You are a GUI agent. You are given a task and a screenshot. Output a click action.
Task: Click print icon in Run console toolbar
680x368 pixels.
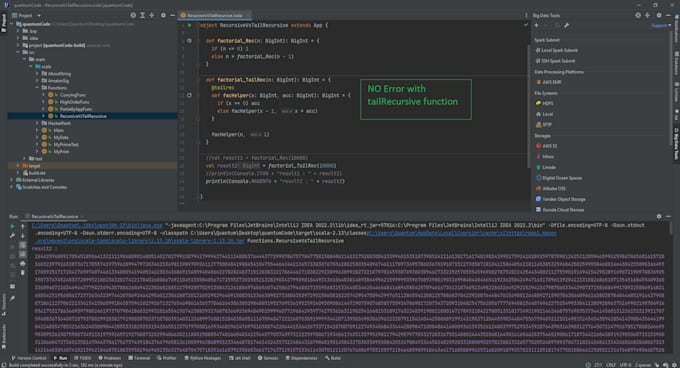pos(23,264)
